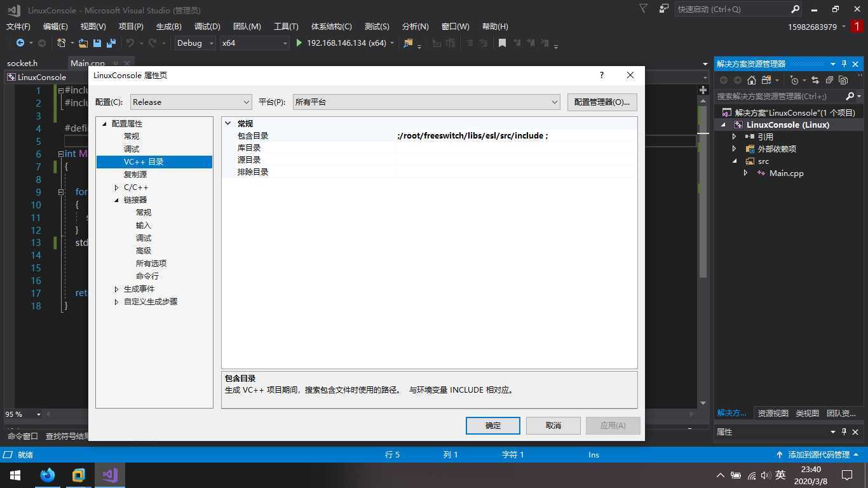Start debugging on 192.168.146.134 (x64)

point(341,43)
